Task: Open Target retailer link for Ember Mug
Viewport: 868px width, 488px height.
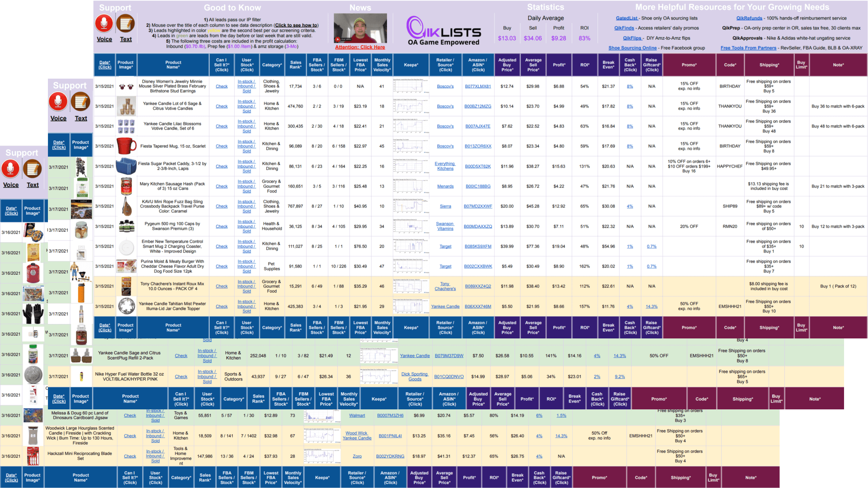Action: pyautogui.click(x=445, y=247)
